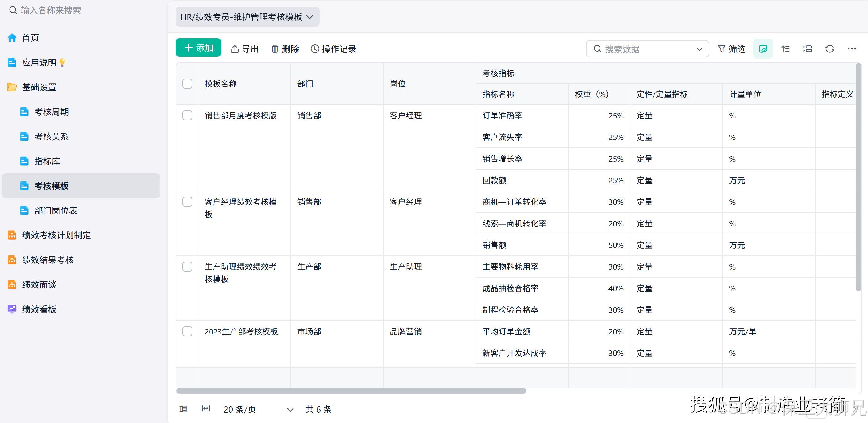Image resolution: width=868 pixels, height=423 pixels.
Task: Click the 绩效面谈 workflow icon
Action: (12, 285)
